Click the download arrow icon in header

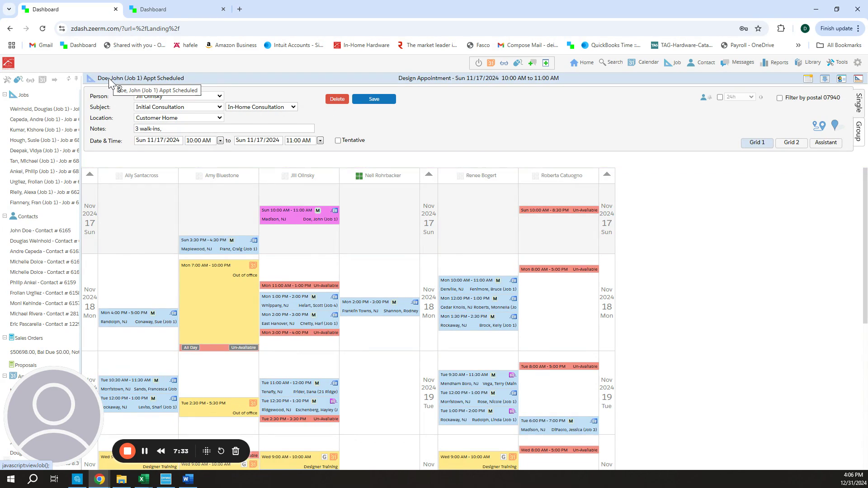[825, 79]
